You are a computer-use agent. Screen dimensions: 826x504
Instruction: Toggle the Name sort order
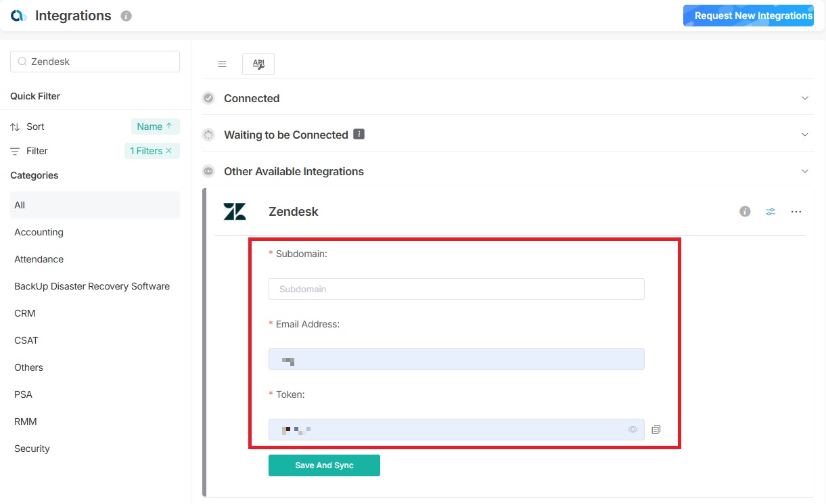(155, 127)
